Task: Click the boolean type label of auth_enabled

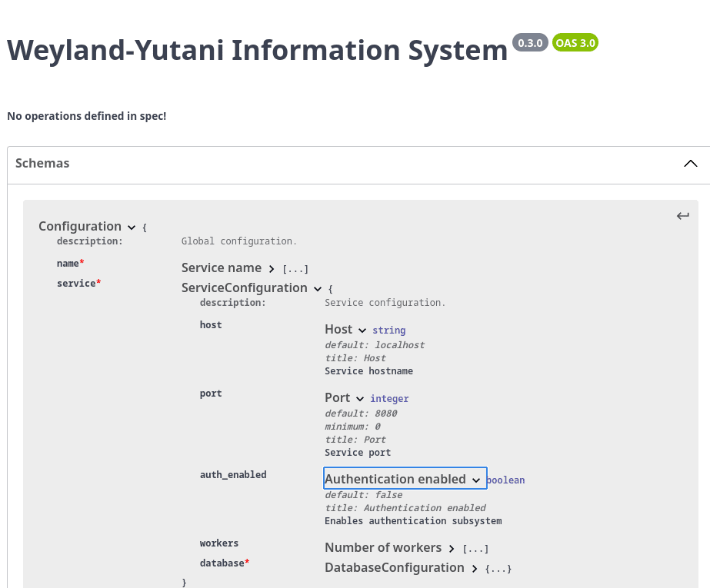Action: coord(505,480)
